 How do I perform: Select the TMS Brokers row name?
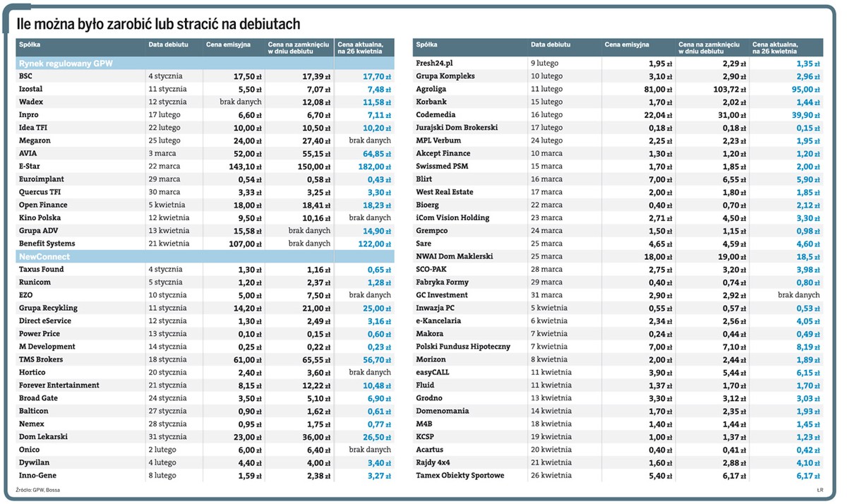coord(40,359)
